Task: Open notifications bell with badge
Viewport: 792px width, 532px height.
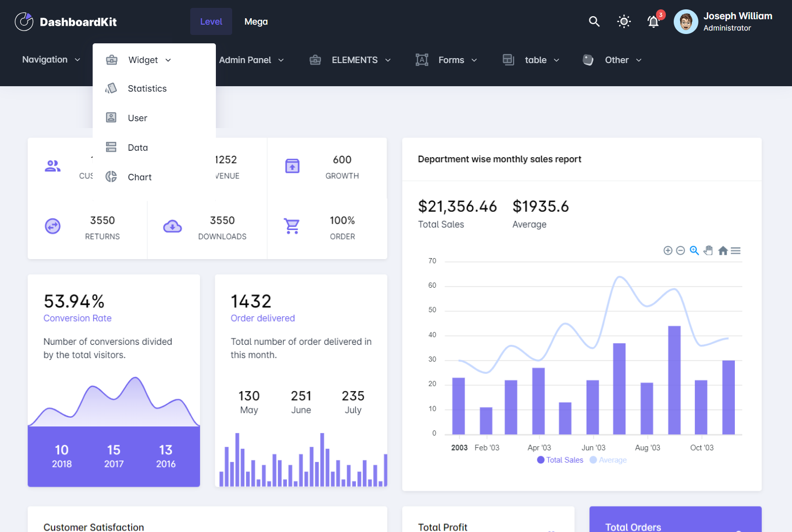Action: (654, 22)
